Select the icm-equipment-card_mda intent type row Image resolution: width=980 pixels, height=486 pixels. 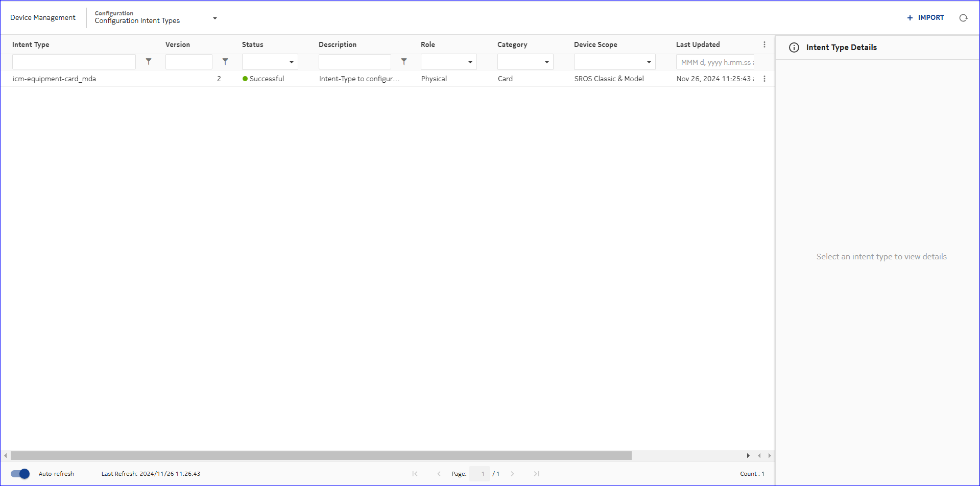point(55,79)
